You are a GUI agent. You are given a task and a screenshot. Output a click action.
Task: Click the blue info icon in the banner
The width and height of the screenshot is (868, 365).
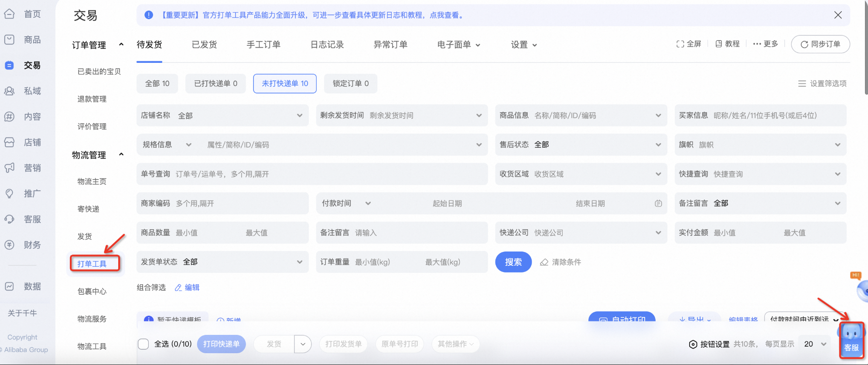coord(149,15)
